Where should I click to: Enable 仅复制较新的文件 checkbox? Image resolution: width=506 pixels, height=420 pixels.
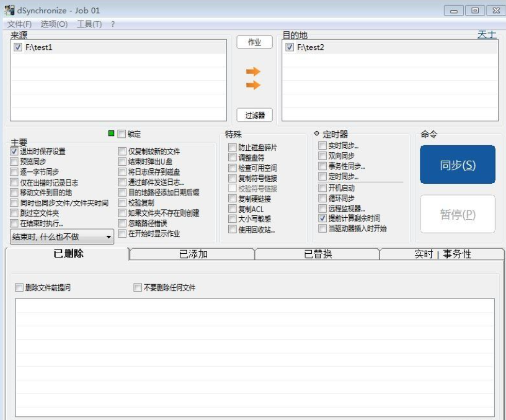pos(122,151)
